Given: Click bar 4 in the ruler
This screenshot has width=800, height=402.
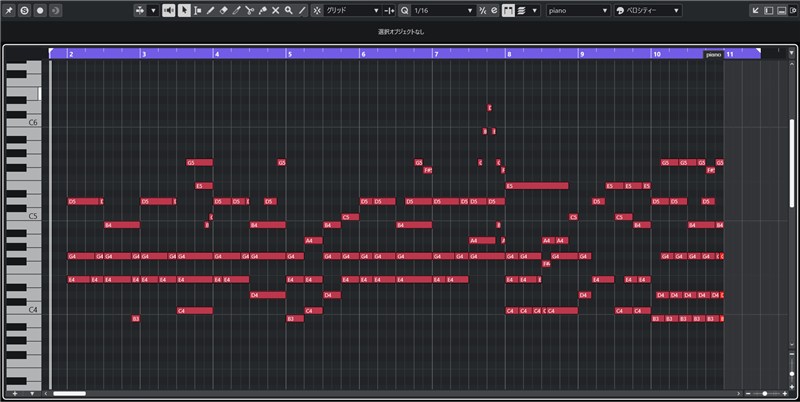Looking at the screenshot, I should (x=217, y=54).
